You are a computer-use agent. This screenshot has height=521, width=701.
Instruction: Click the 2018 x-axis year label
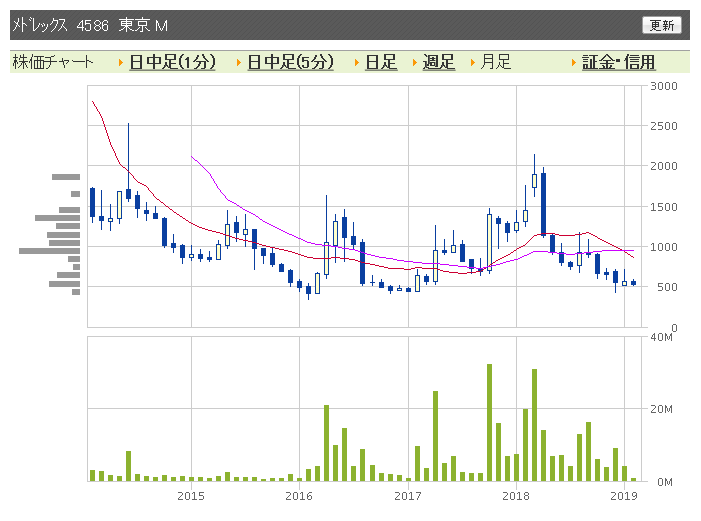pyautogui.click(x=516, y=496)
